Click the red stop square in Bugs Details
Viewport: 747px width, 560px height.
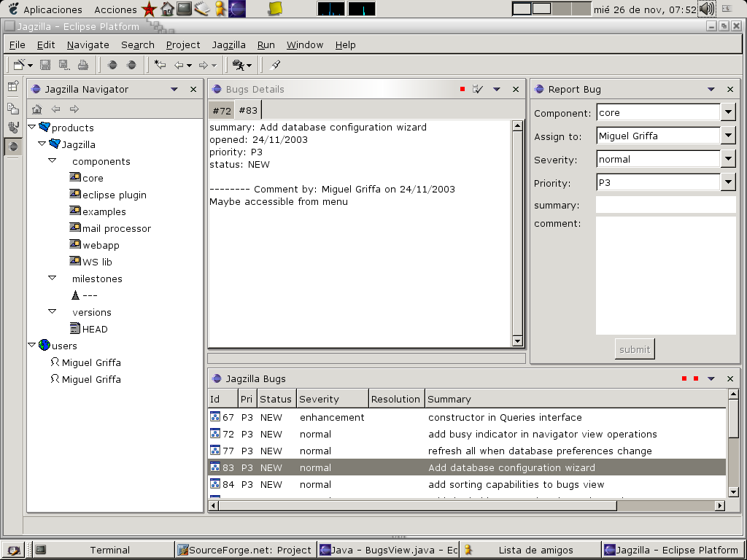point(462,89)
